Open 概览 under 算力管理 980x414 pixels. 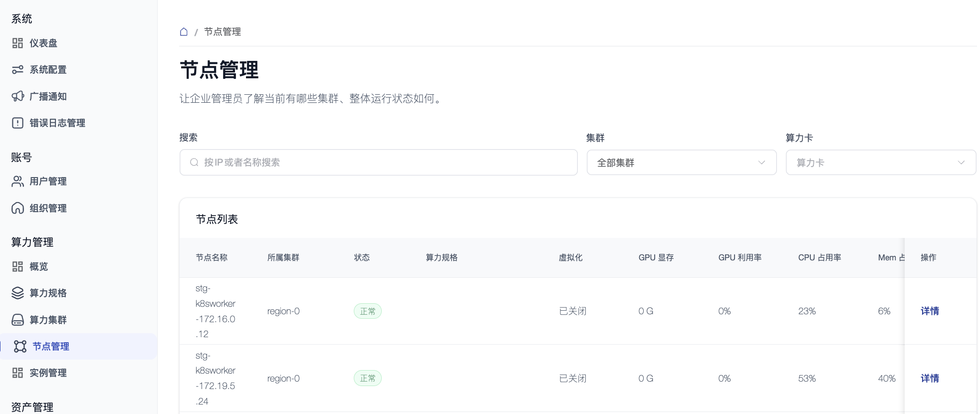pyautogui.click(x=39, y=267)
